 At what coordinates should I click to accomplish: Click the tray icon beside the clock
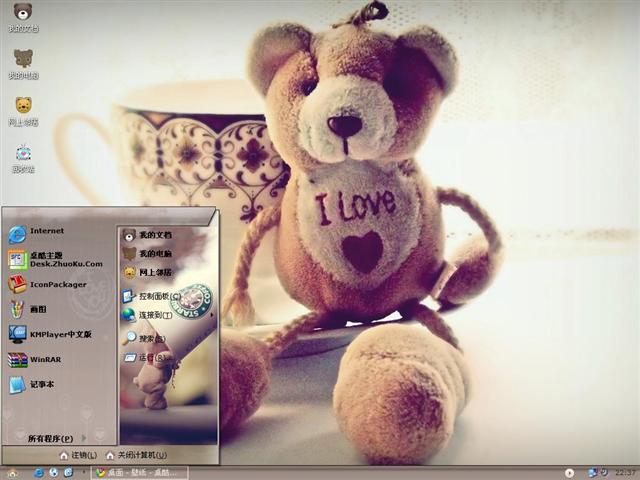(604, 473)
